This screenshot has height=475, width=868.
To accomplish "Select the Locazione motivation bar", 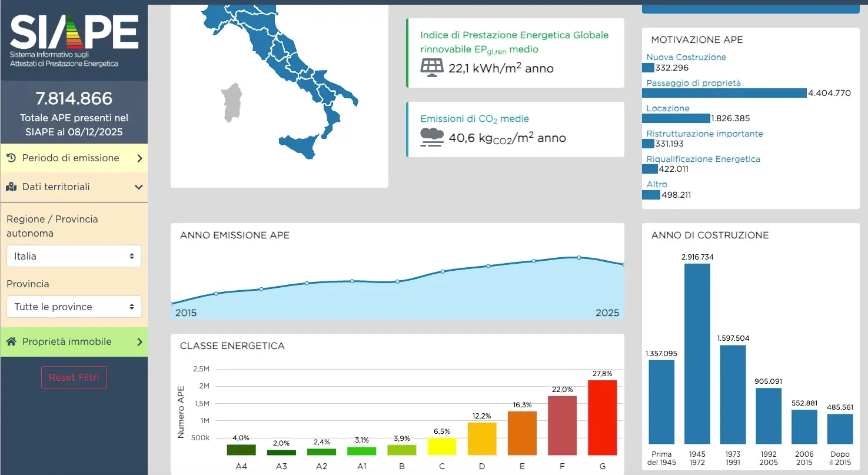I will pyautogui.click(x=676, y=118).
